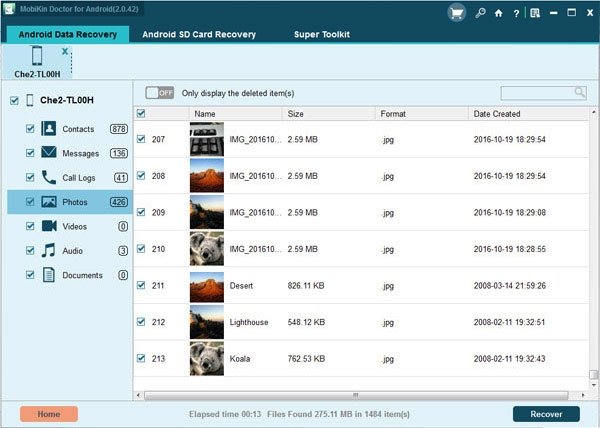The width and height of the screenshot is (600, 428).
Task: Click the orange Home button
Action: 47,414
